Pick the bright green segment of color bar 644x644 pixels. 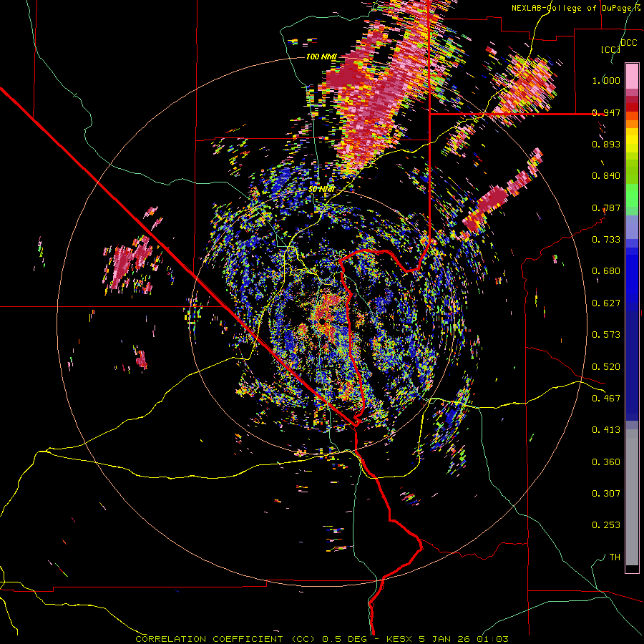coord(632,195)
